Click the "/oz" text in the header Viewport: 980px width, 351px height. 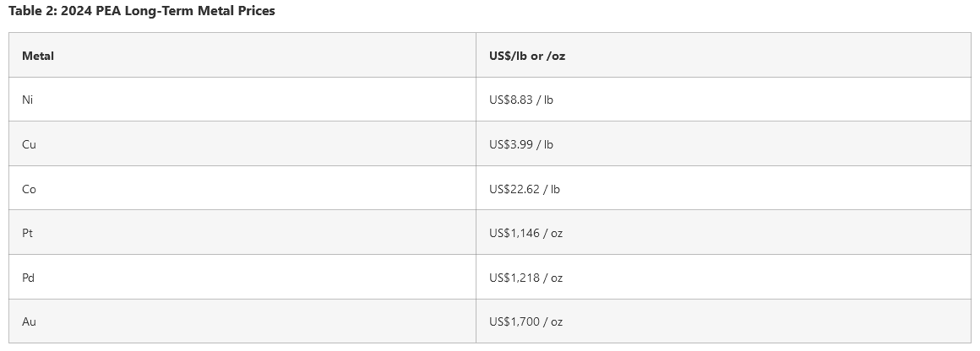(556, 56)
